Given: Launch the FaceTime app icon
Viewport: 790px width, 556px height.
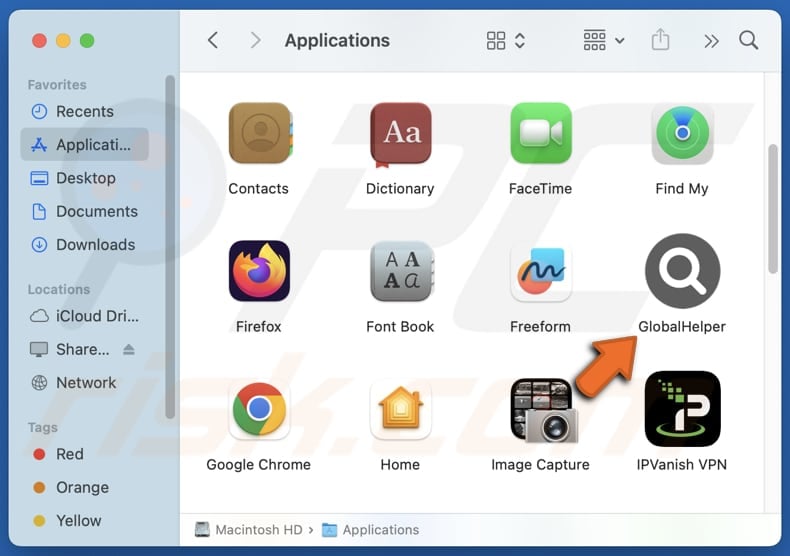Looking at the screenshot, I should coord(541,133).
